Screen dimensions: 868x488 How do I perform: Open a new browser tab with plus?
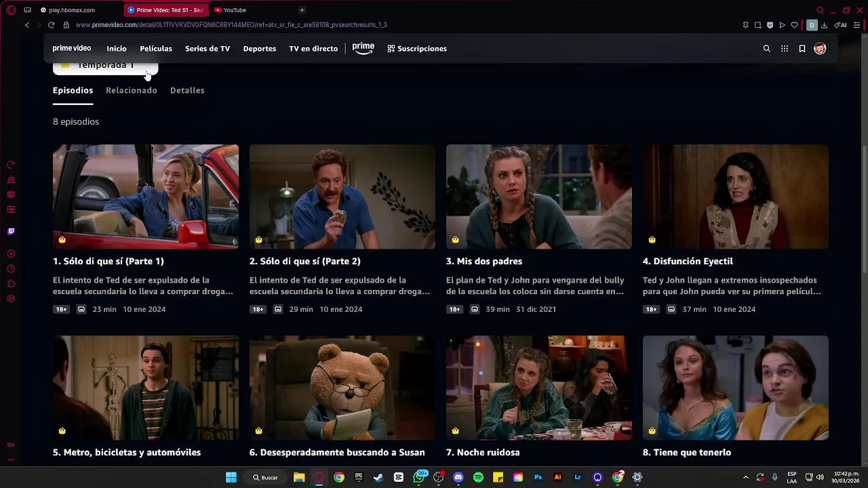click(302, 10)
